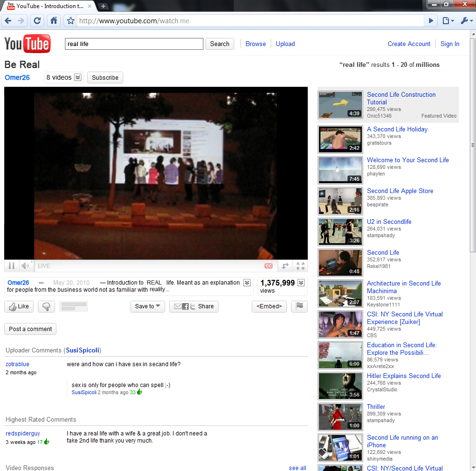476x471 pixels.
Task: Click the YouTube logo
Action: pyautogui.click(x=27, y=44)
